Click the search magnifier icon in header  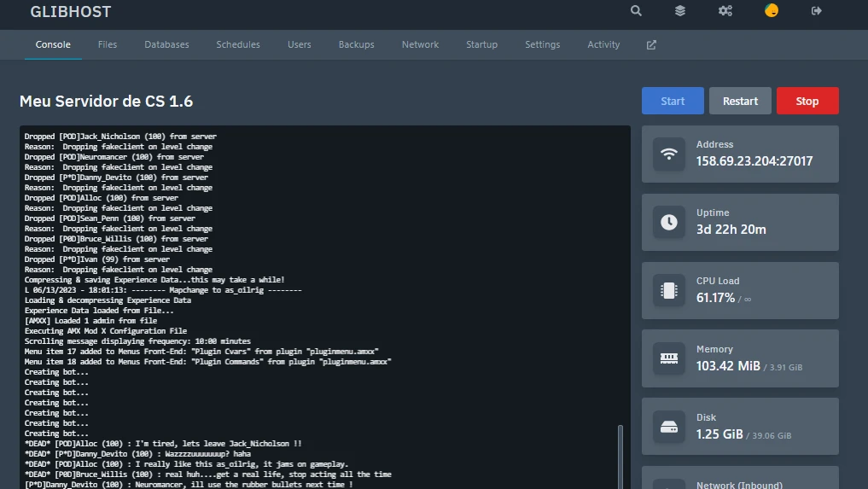[636, 11]
